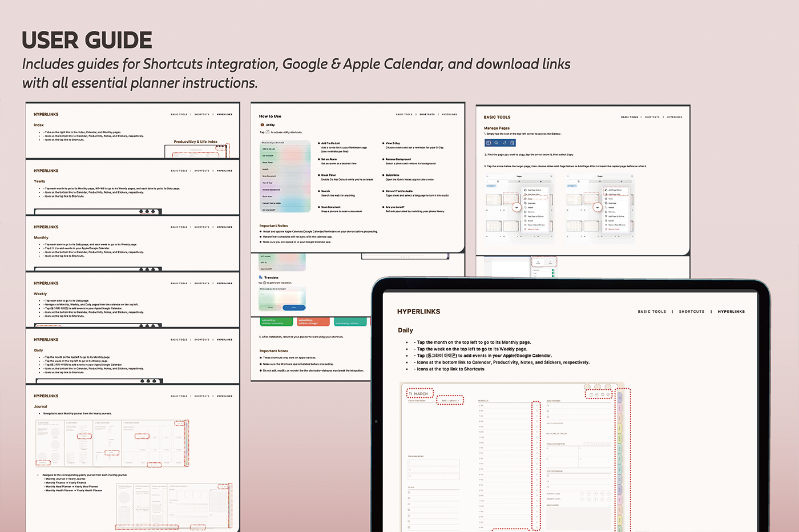Image resolution: width=799 pixels, height=532 pixels.
Task: Open the WED / WEEK dropdown on Daily page
Action: (450, 401)
